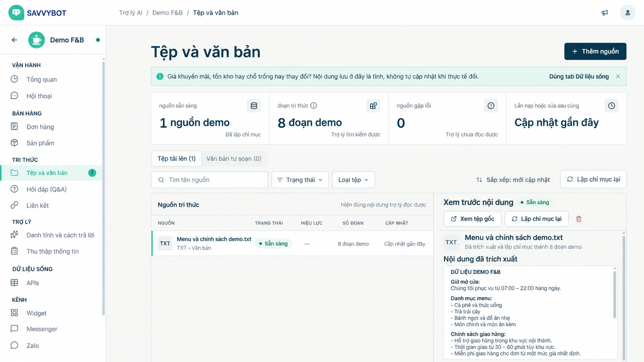Select the Menu và chính sách demo.txt table row

[x=292, y=244]
